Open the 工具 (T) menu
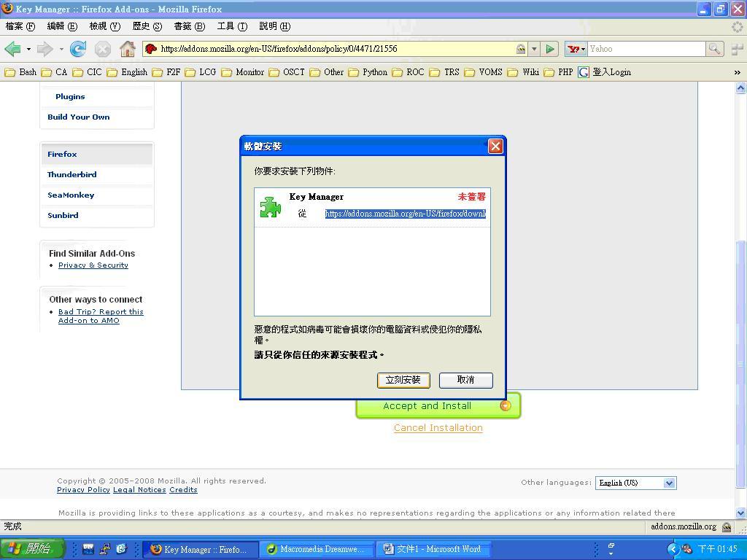 tap(232, 26)
